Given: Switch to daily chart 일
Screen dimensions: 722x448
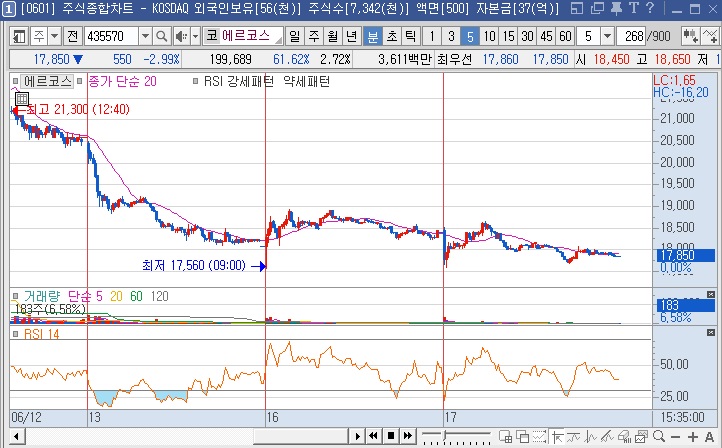Looking at the screenshot, I should click(294, 36).
